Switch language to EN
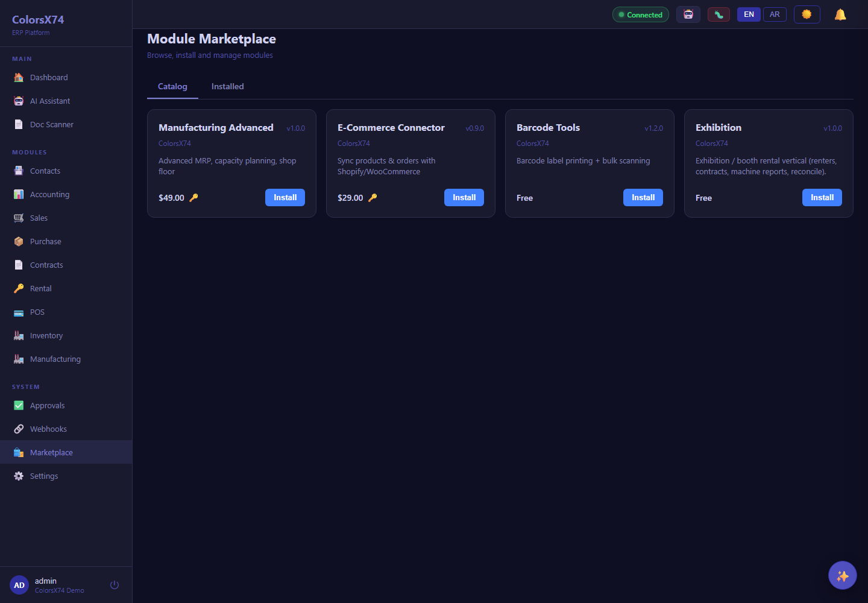The image size is (868, 603). pos(749,14)
